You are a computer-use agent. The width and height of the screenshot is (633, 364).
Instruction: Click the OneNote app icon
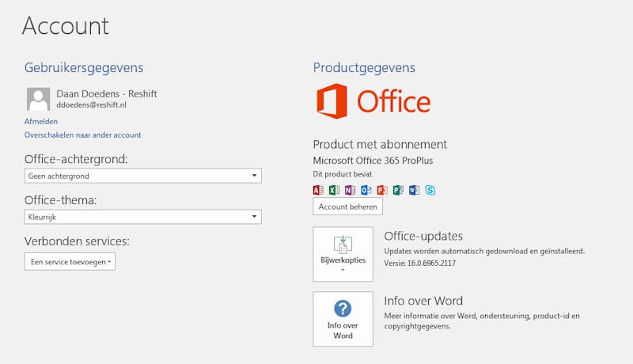pos(350,190)
